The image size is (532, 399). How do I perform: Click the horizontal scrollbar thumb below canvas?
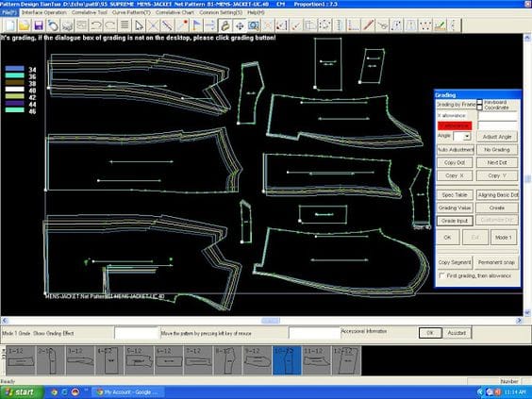pos(271,321)
